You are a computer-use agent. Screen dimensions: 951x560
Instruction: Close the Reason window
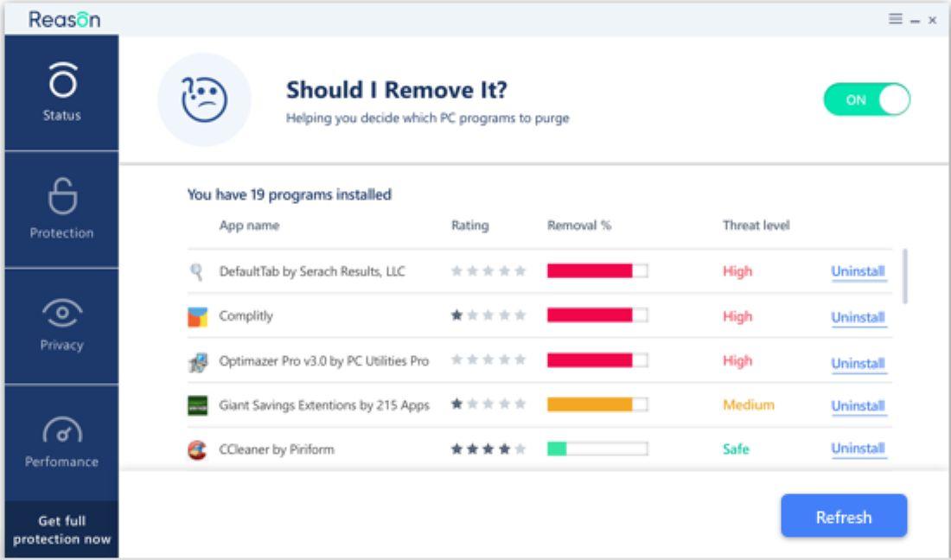933,20
